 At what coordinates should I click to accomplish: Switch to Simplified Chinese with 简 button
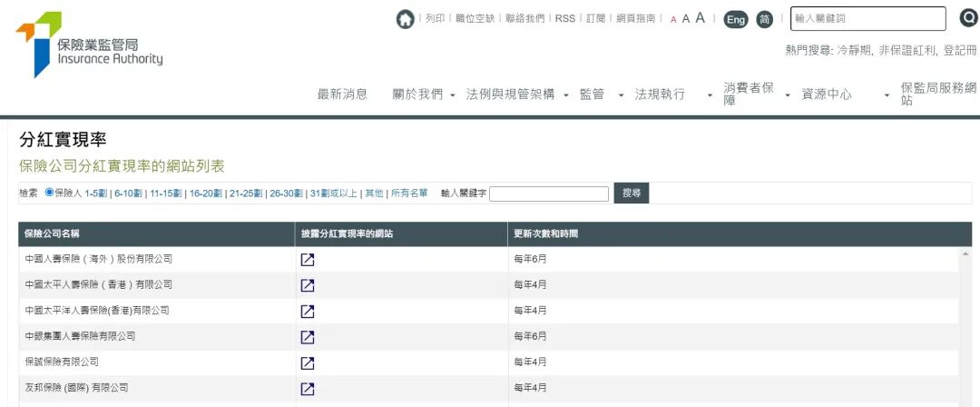click(x=764, y=19)
